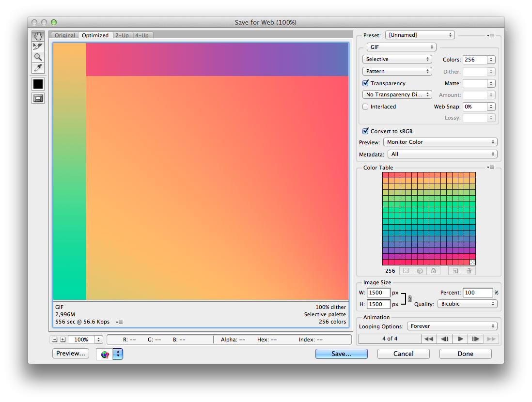This screenshot has height=402, width=532.
Task: Click the '556 sec @ 56.6 Kbps' text
Action: [82, 322]
